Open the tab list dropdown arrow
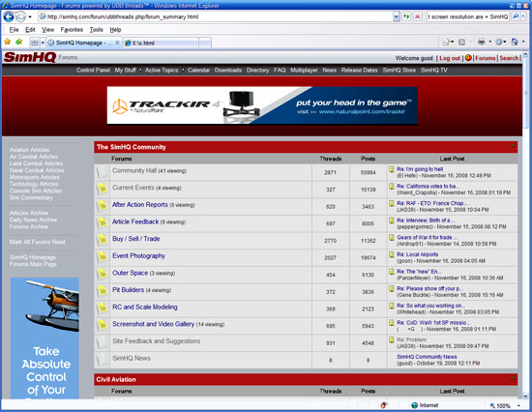 pyautogui.click(x=43, y=43)
